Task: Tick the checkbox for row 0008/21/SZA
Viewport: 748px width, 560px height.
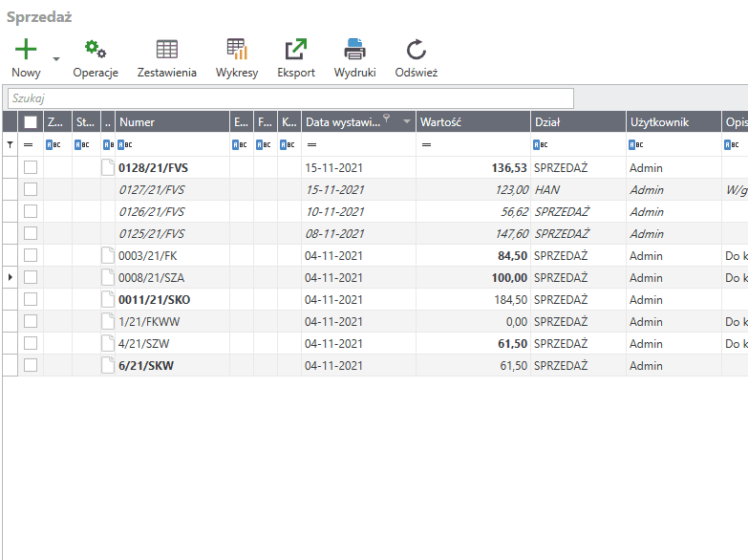Action: coord(31,277)
